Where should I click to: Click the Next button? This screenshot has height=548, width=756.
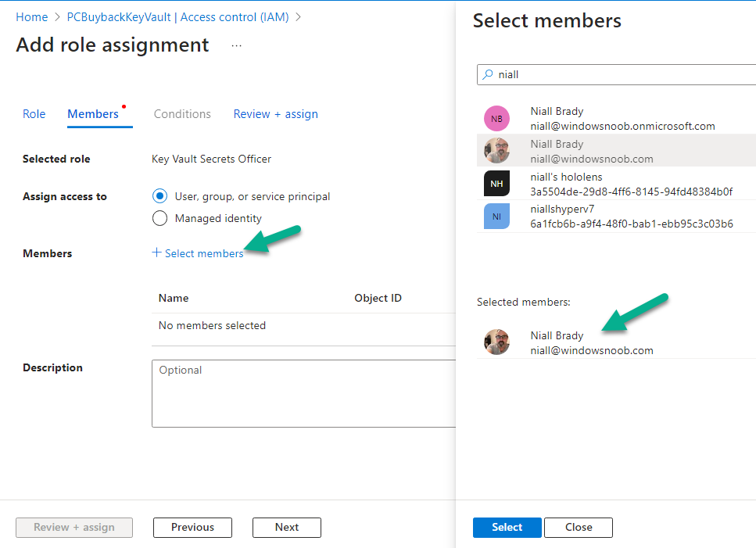[287, 527]
